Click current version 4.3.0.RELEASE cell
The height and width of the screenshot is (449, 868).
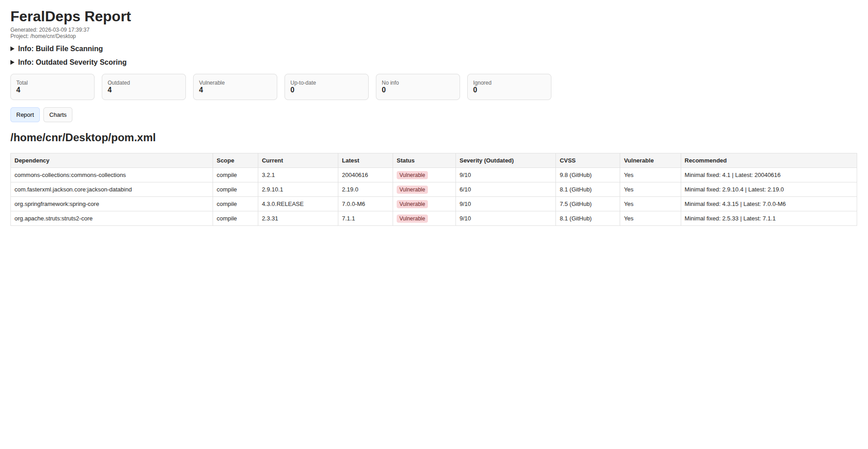tap(298, 204)
